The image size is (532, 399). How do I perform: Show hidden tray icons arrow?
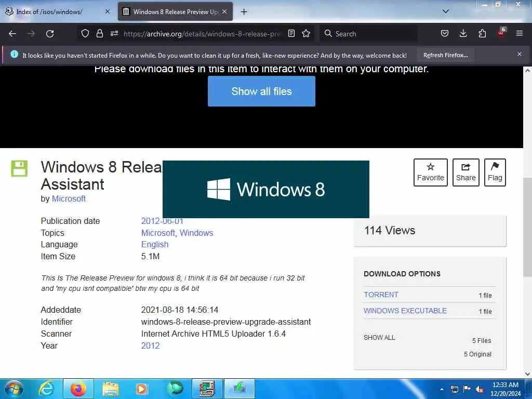tap(442, 389)
